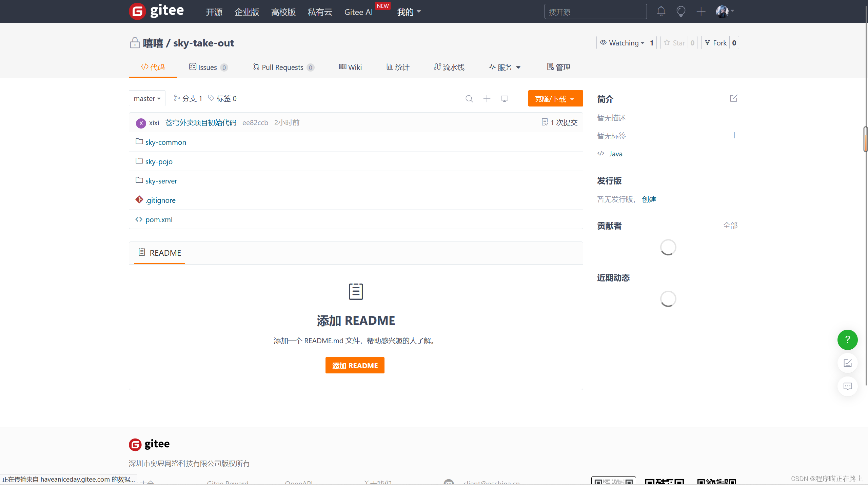Click the 搜开源 search field
The image size is (868, 485).
click(x=595, y=12)
